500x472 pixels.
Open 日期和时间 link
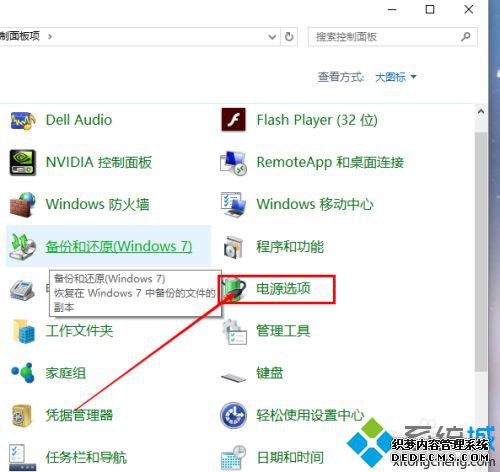tap(290, 457)
